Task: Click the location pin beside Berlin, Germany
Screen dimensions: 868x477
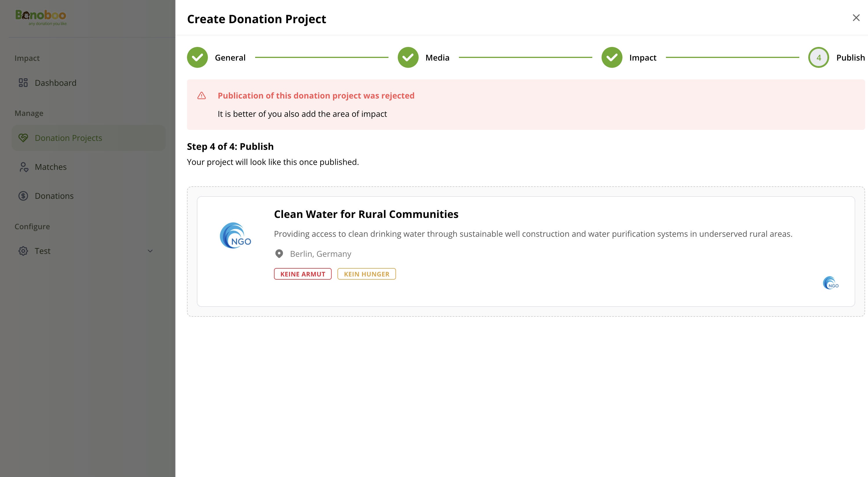Action: (279, 254)
